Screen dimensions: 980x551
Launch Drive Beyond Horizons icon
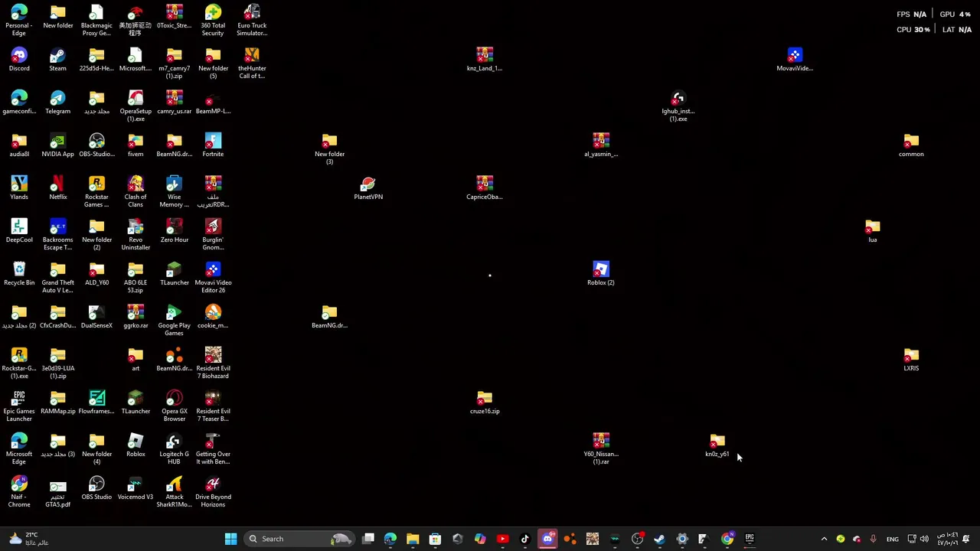pyautogui.click(x=213, y=491)
